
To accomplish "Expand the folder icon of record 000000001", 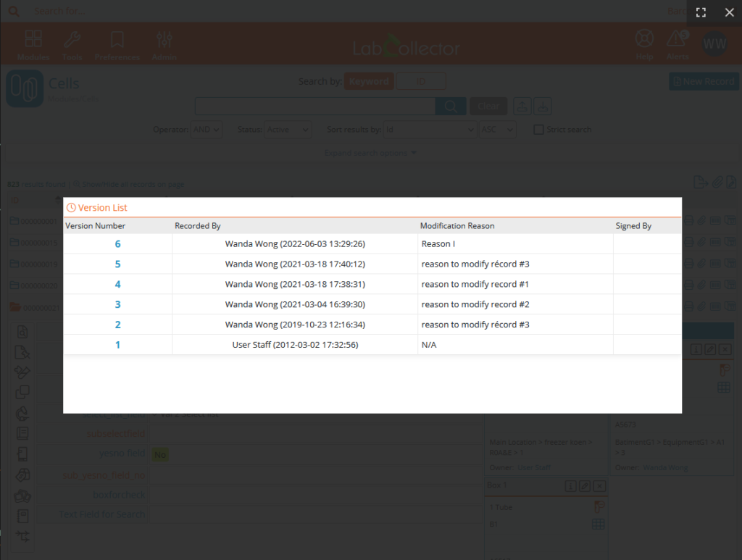I will pyautogui.click(x=14, y=221).
